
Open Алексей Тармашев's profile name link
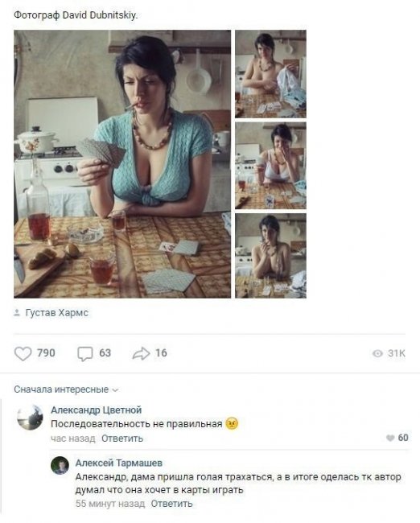119,463
